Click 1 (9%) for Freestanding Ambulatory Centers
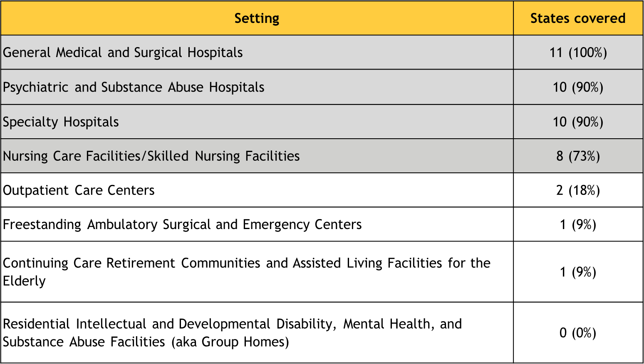644x364 pixels. click(x=578, y=224)
